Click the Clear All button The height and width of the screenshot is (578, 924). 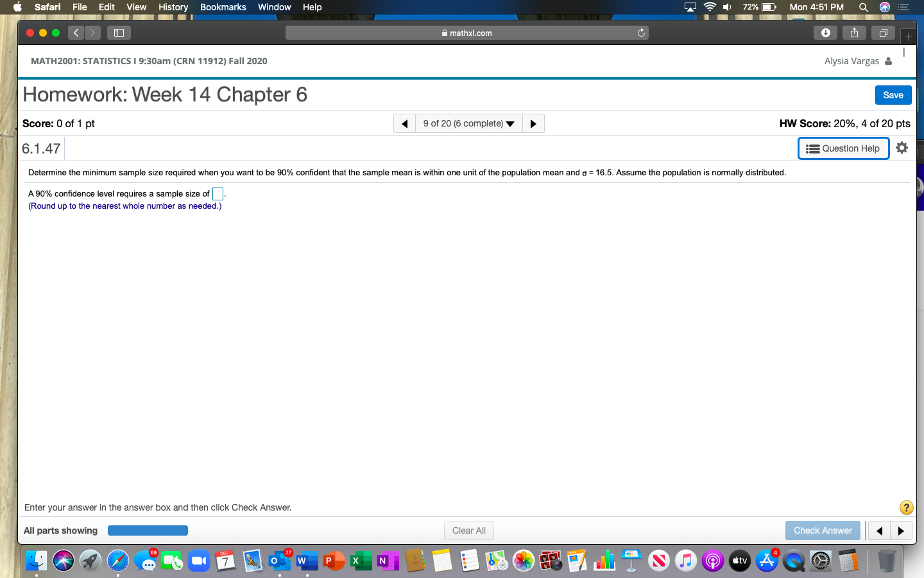[469, 530]
